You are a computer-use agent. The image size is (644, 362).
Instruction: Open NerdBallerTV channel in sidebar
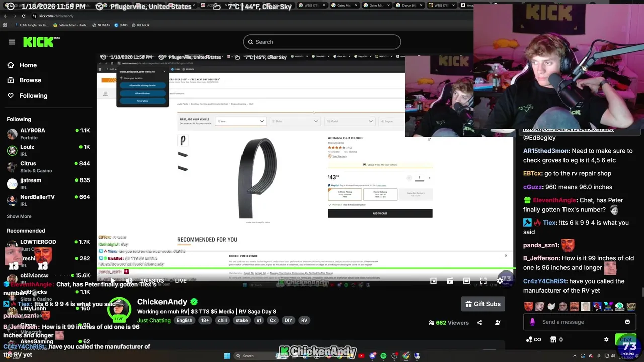pos(48,200)
